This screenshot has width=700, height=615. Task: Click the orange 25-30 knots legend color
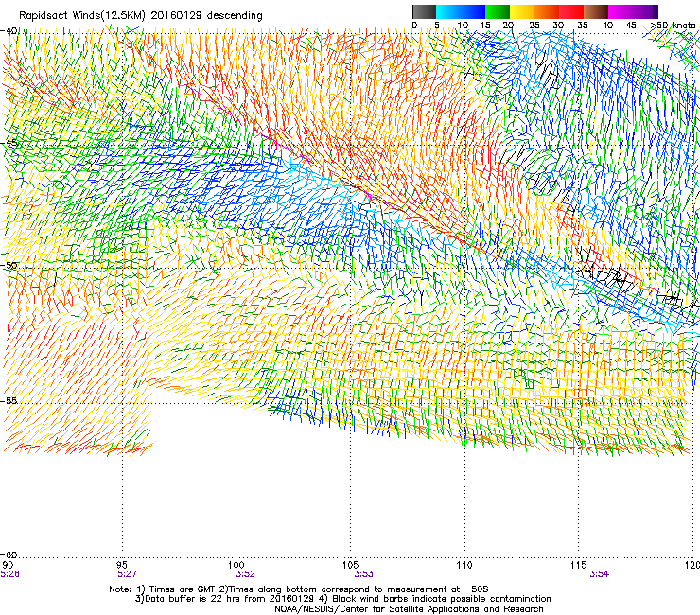pos(547,11)
